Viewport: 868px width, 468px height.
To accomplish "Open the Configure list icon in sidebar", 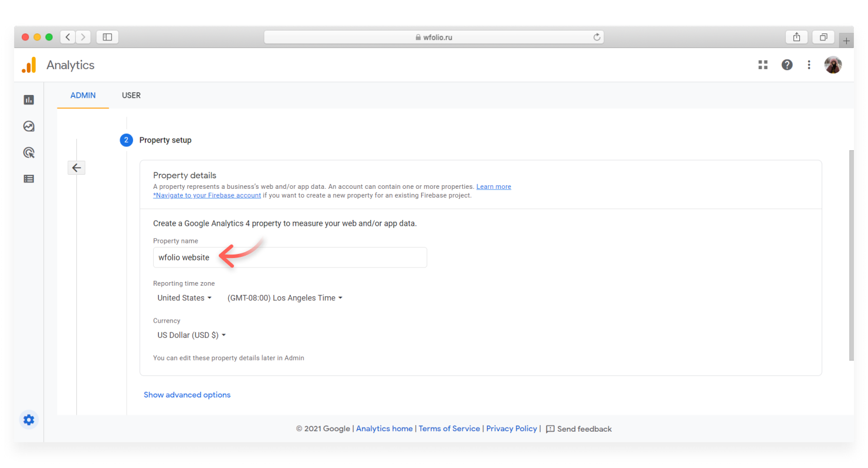I will 29,179.
